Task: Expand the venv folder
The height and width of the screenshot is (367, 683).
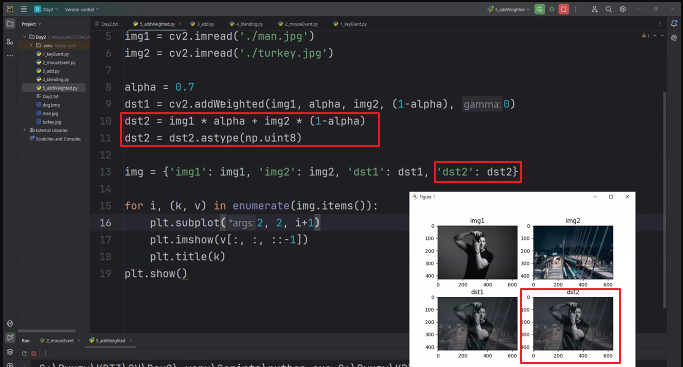Action: click(x=31, y=45)
